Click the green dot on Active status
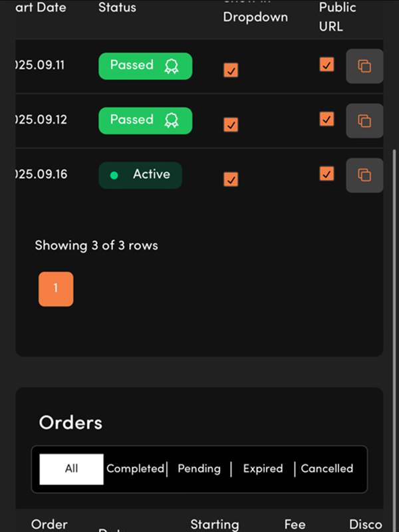Image resolution: width=399 pixels, height=532 pixels. point(114,176)
